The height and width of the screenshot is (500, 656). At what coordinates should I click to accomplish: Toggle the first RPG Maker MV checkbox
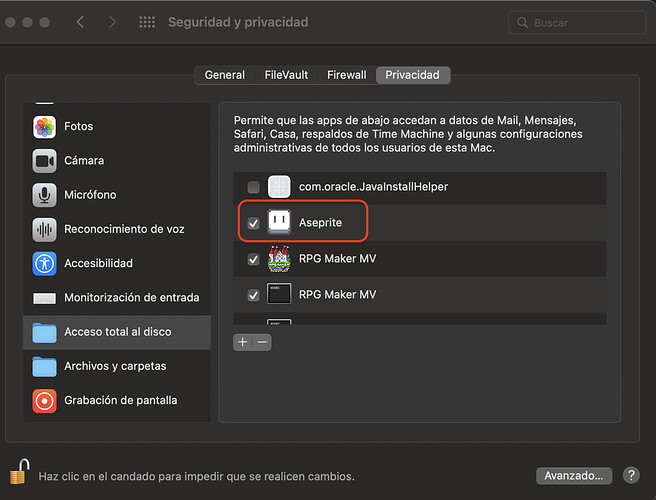tap(253, 259)
